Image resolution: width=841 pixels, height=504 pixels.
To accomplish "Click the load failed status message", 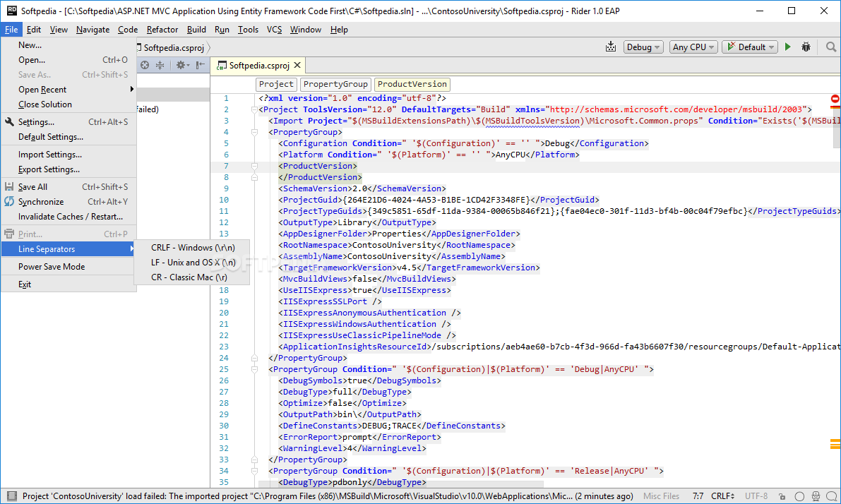I will [x=328, y=496].
